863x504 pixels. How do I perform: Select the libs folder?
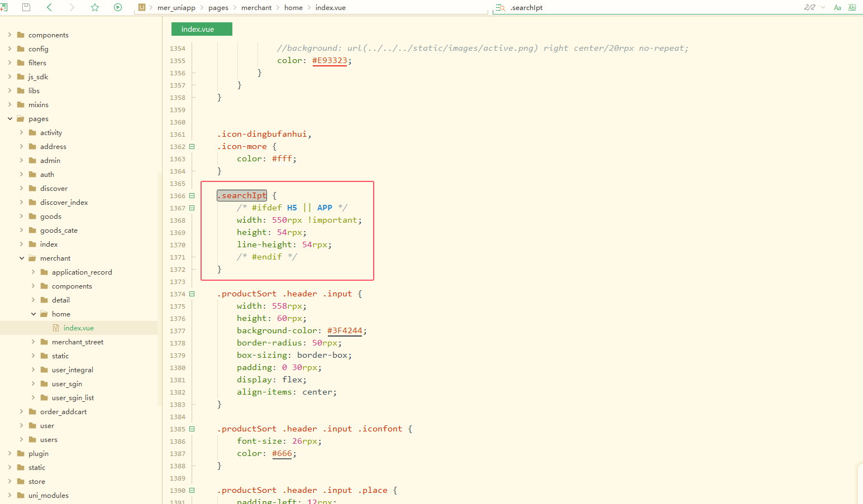pos(34,90)
